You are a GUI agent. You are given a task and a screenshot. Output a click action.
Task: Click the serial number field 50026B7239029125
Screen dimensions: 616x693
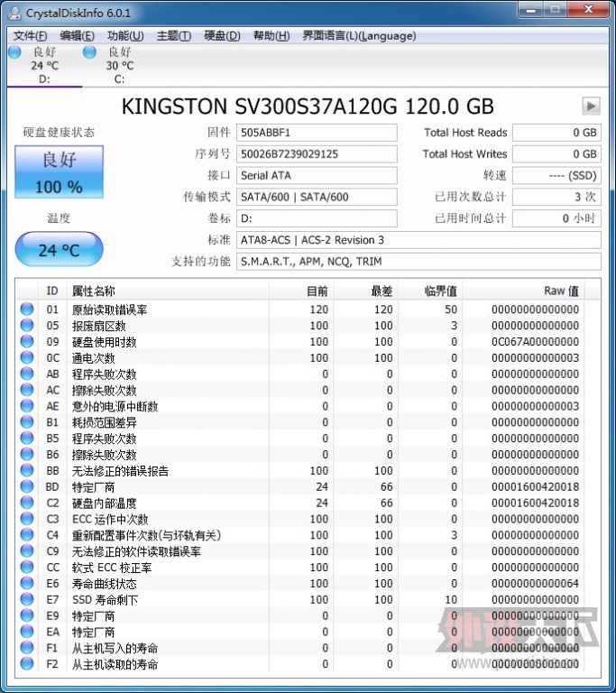pyautogui.click(x=317, y=154)
